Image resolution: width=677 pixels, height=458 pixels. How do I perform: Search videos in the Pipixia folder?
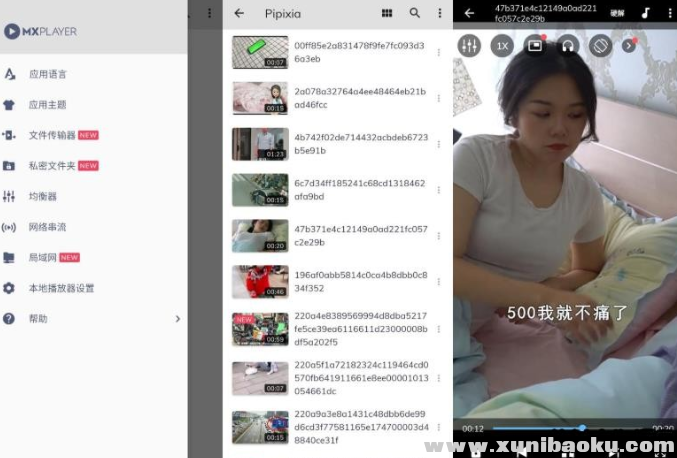click(414, 14)
